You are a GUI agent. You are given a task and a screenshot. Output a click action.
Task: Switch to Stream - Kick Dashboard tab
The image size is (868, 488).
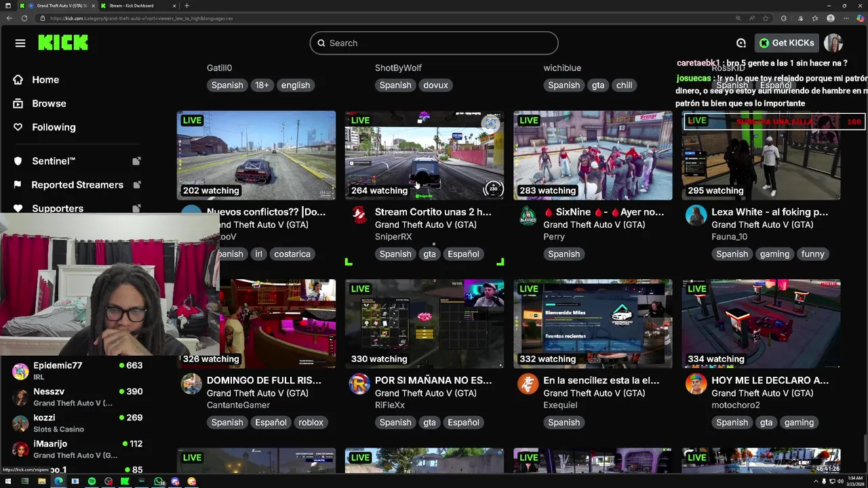coord(138,5)
